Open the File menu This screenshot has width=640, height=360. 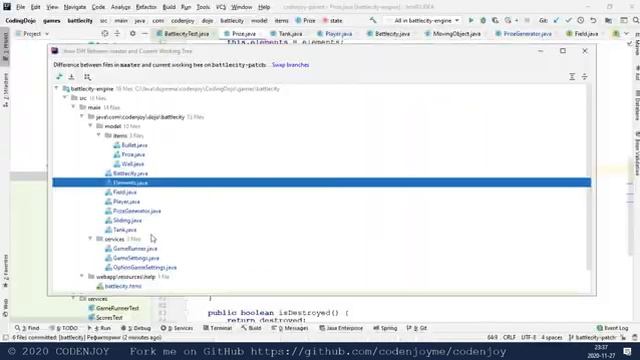[20, 7]
